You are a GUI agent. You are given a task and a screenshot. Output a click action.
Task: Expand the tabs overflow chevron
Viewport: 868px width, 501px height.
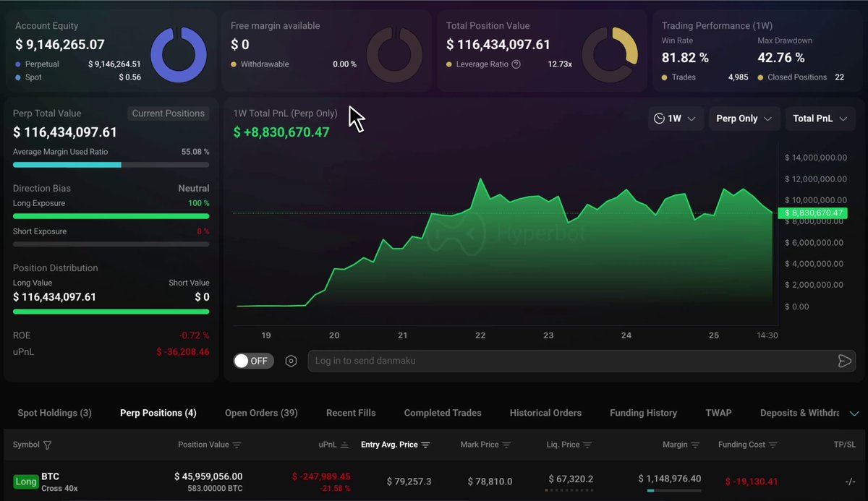[x=854, y=414]
